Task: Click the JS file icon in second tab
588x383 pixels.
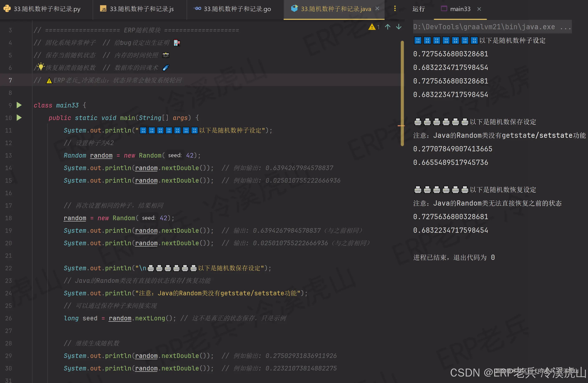Action: coord(103,9)
